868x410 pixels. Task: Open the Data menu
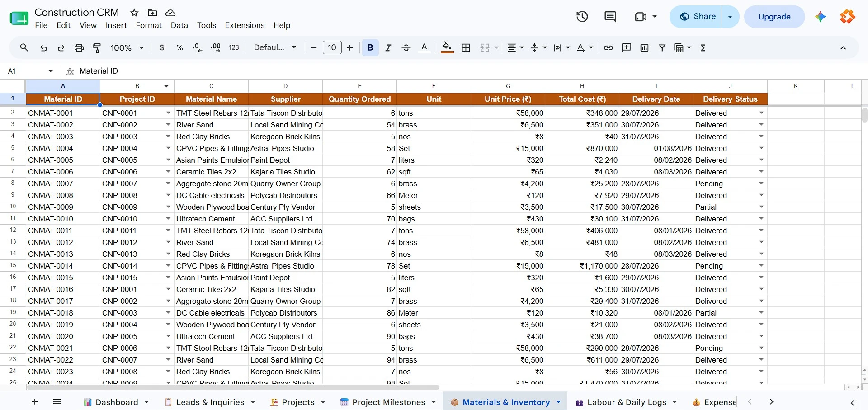pos(179,25)
